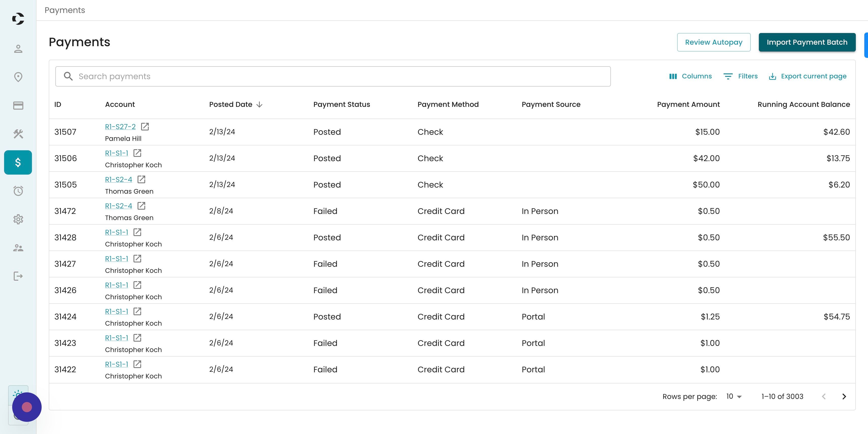Open the tools and hammer maintenance icon
868x434 pixels.
click(18, 134)
